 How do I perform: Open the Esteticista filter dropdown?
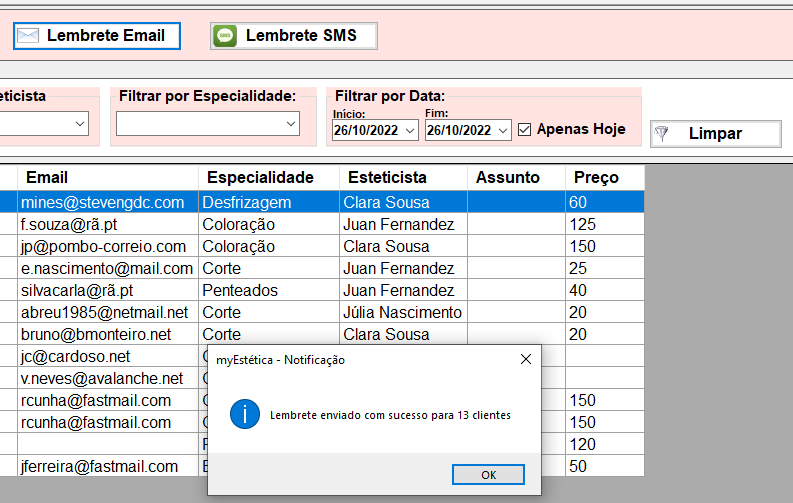point(79,123)
